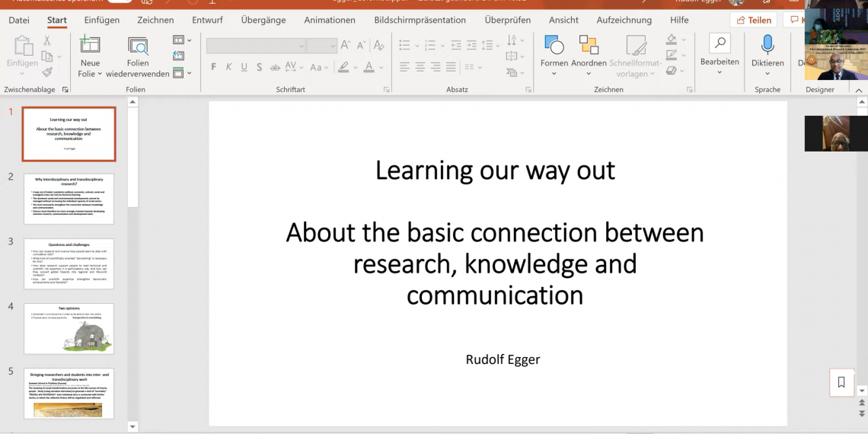Screen dimensions: 868x434
Task: Open Zwischenablage dialog launcher
Action: point(65,89)
